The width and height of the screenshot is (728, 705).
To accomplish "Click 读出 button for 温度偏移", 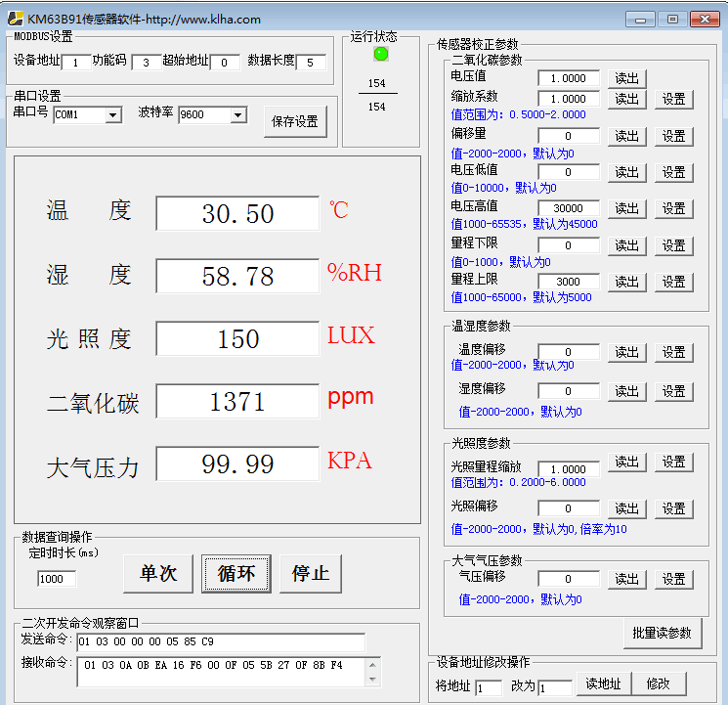I will [627, 353].
